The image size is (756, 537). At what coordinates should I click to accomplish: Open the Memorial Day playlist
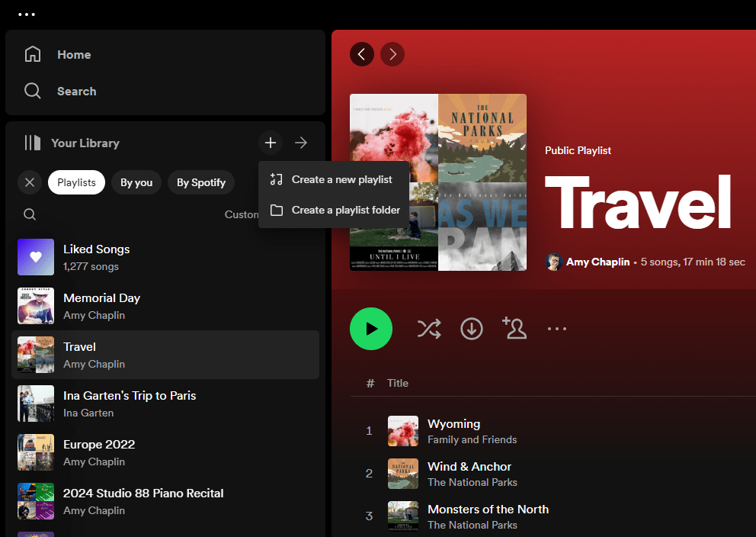[x=165, y=306]
